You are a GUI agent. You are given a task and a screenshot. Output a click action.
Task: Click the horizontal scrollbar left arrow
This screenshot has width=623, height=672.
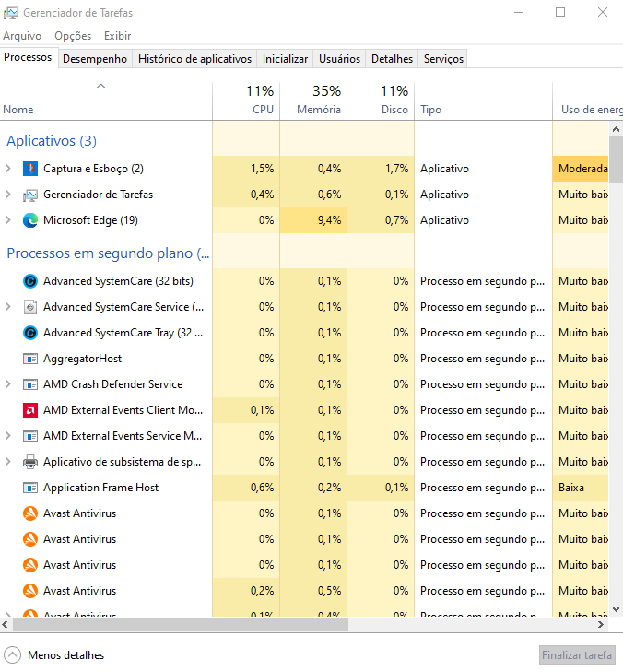6,625
